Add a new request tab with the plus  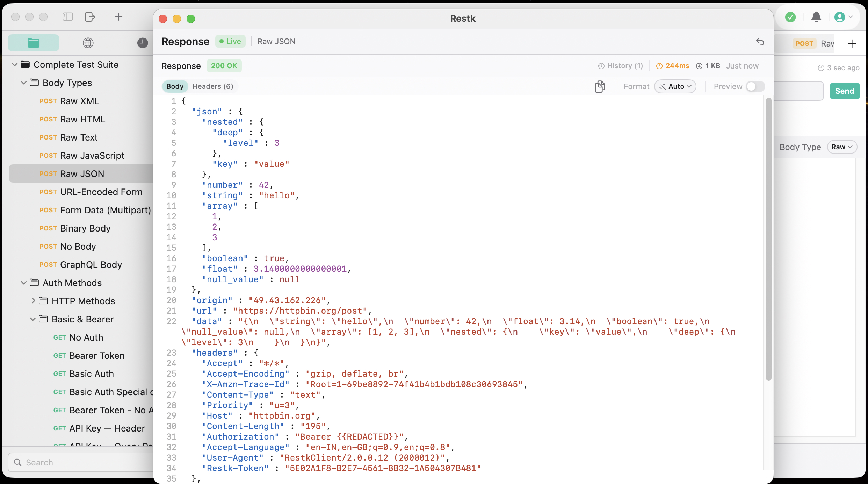pos(852,43)
